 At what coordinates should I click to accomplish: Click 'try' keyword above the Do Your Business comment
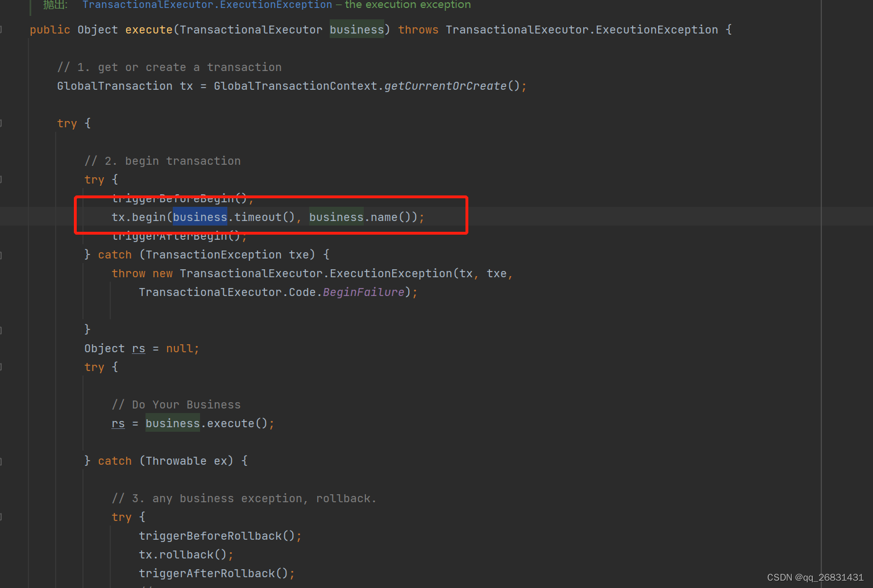click(x=94, y=367)
